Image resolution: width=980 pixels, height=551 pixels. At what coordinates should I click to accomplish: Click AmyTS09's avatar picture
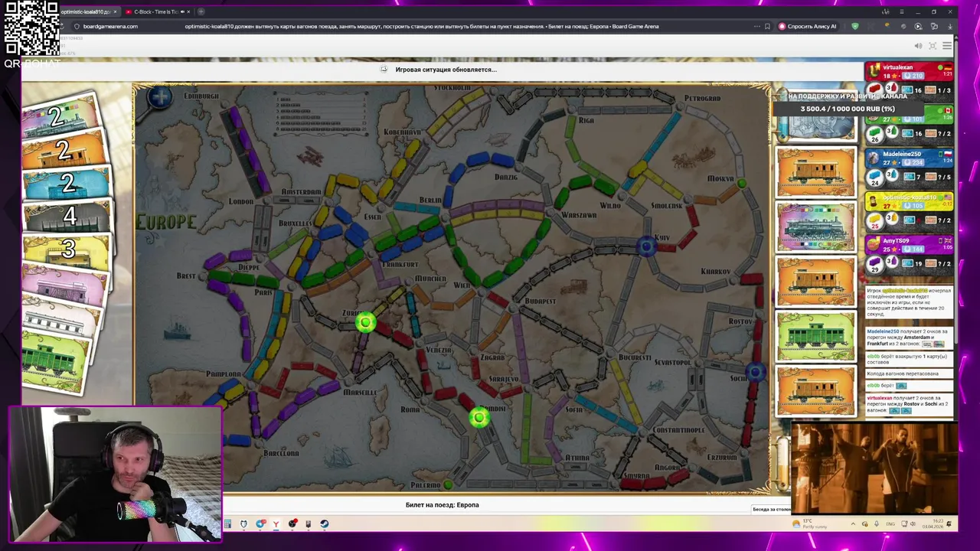click(873, 243)
